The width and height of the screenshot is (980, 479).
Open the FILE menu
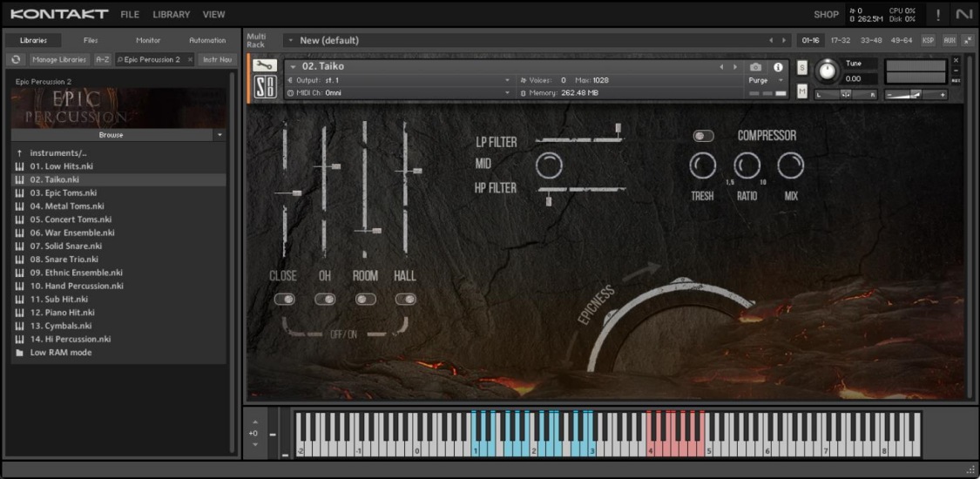tap(130, 15)
